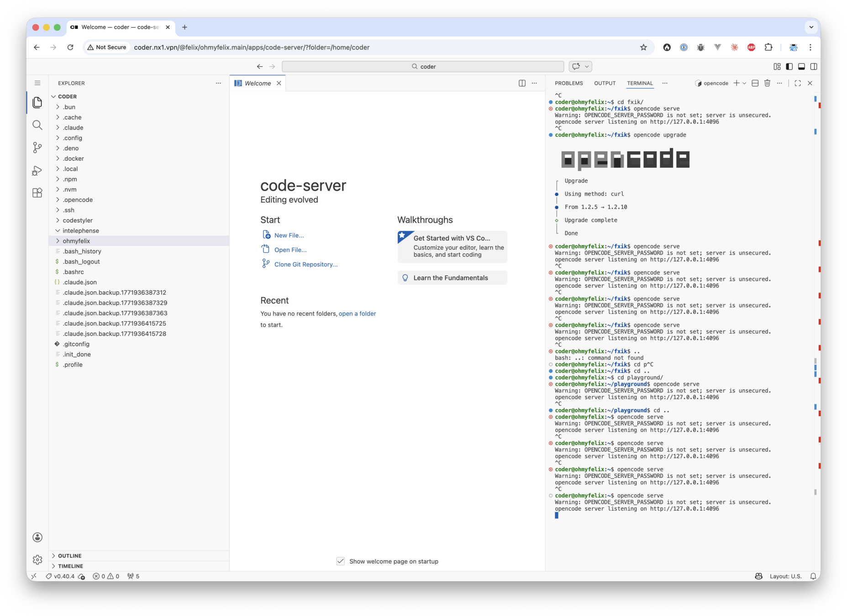Open the .gitconfig file
The width and height of the screenshot is (847, 616).
click(x=139, y=344)
